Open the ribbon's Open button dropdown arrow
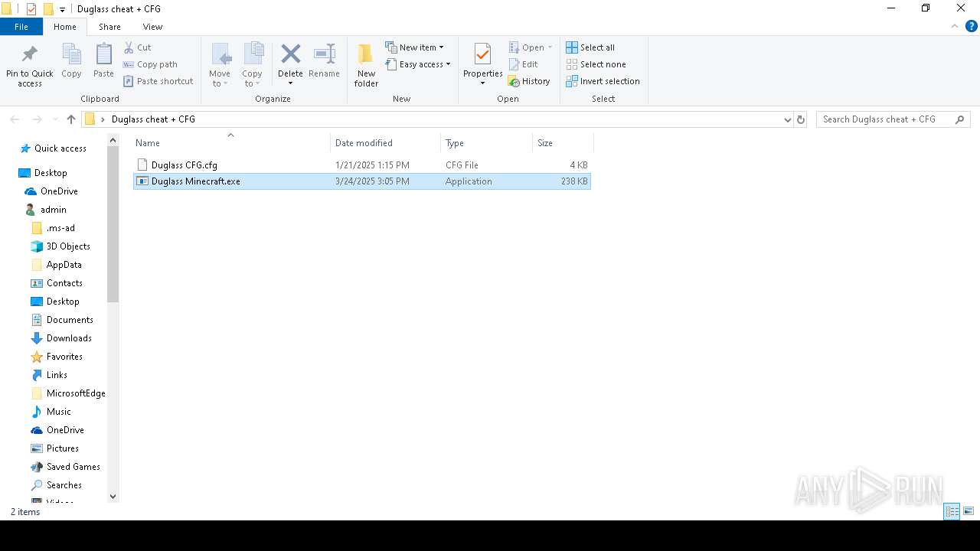 click(x=550, y=47)
